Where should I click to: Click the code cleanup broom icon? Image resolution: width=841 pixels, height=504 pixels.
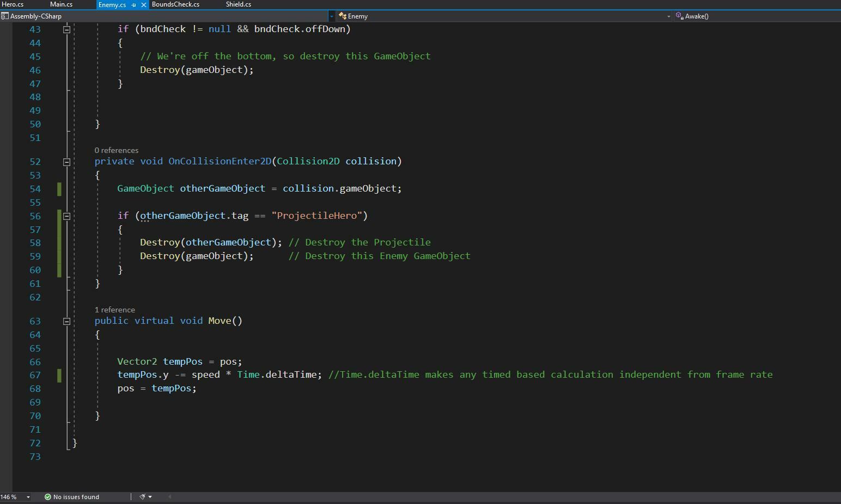point(143,497)
